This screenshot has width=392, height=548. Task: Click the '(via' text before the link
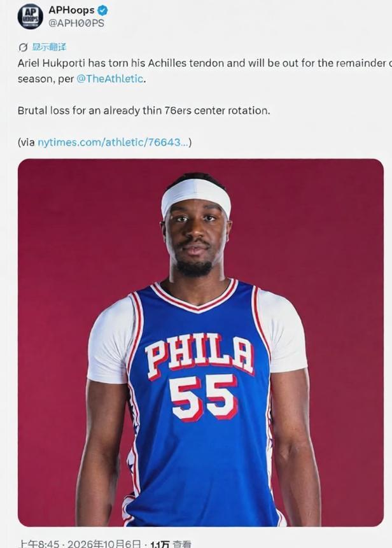pos(26,142)
